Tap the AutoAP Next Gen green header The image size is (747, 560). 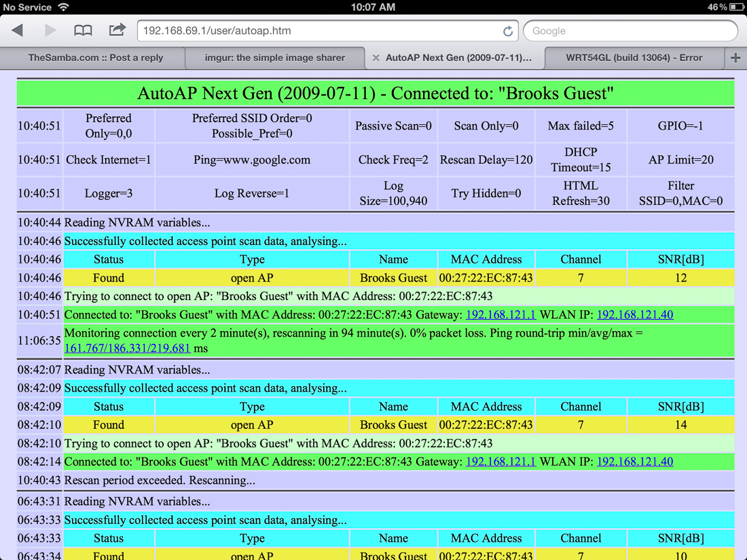pos(375,94)
